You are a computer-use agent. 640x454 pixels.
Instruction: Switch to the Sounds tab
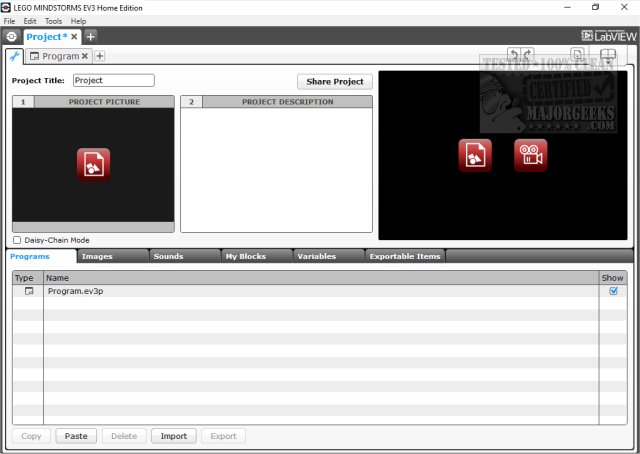tap(185, 256)
